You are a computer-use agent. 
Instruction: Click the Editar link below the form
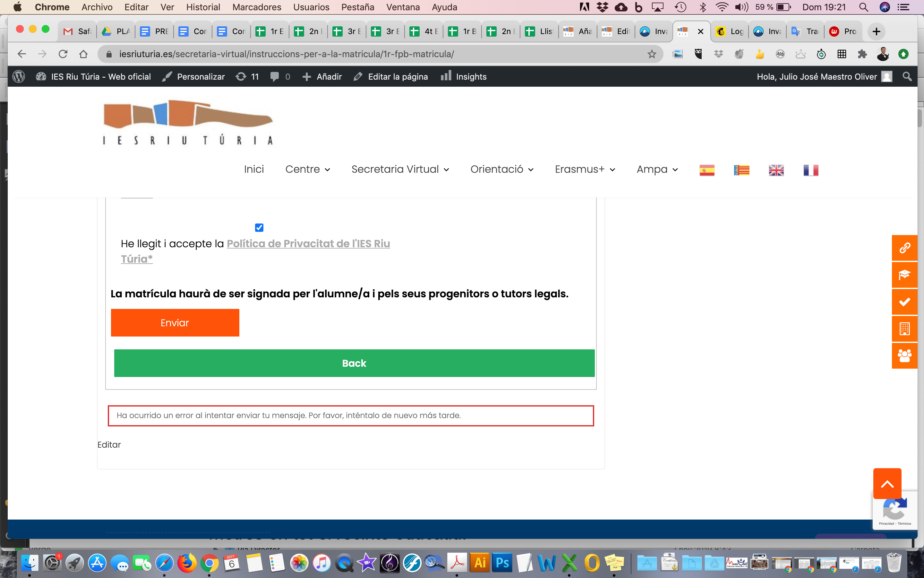[109, 445]
